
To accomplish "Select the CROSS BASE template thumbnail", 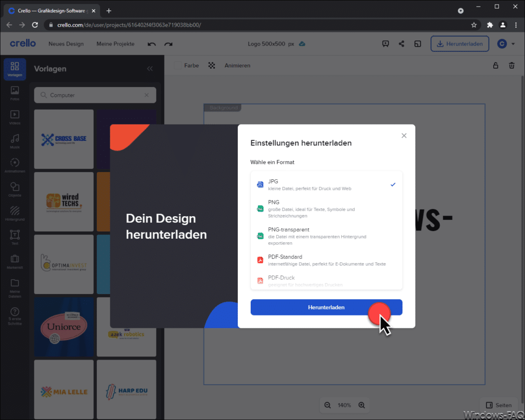I will (x=64, y=139).
